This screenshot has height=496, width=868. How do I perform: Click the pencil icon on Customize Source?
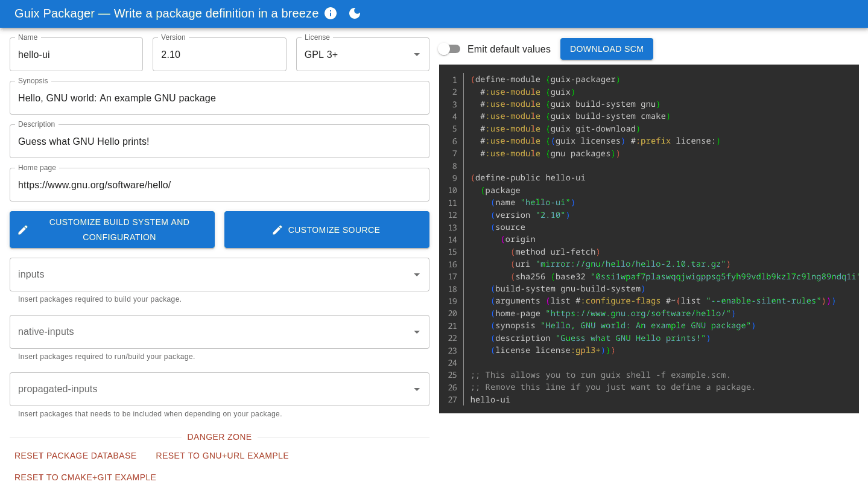[x=277, y=229]
